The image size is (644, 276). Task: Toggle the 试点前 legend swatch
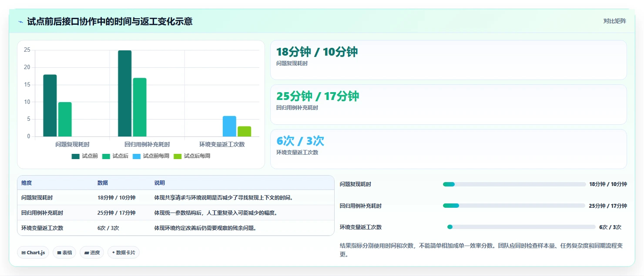pyautogui.click(x=76, y=156)
